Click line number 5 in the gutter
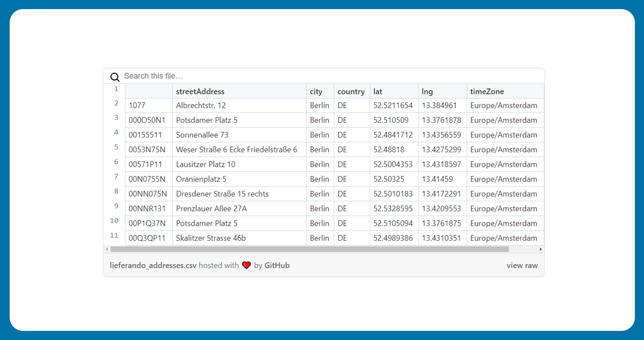The width and height of the screenshot is (644, 340). (116, 147)
